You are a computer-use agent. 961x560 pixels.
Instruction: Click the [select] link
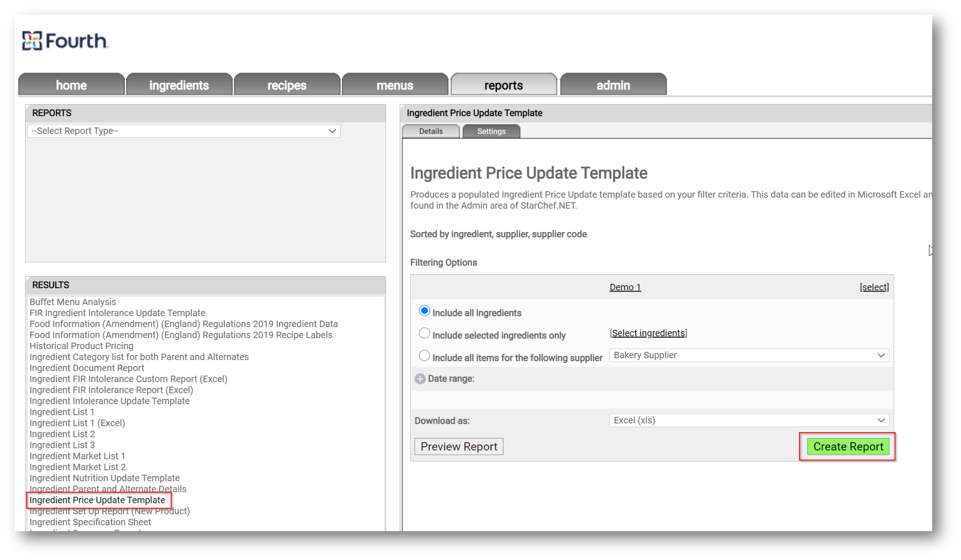point(874,287)
